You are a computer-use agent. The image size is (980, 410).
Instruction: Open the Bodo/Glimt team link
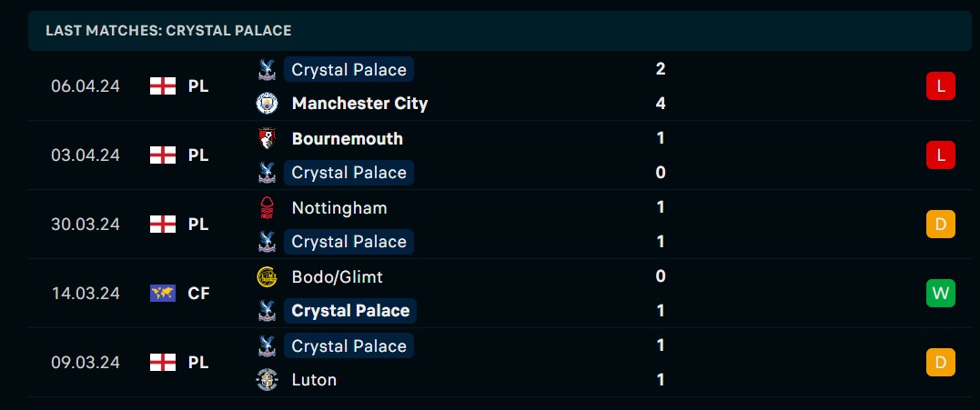tap(337, 276)
